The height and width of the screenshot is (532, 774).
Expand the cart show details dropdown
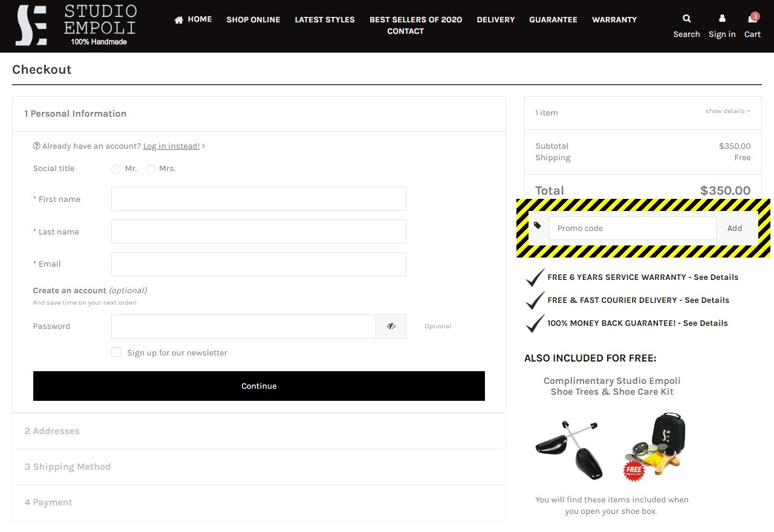click(727, 111)
